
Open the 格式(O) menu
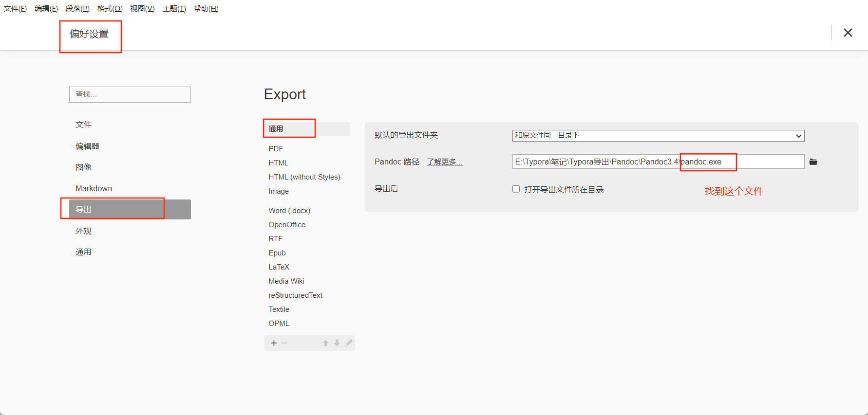tap(110, 9)
